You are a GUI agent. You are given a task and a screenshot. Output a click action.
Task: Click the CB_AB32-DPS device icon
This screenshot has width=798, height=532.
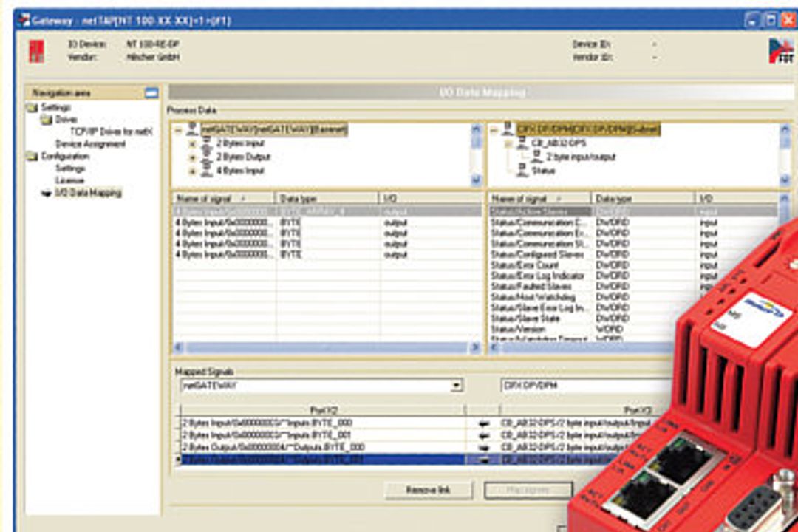[x=522, y=143]
